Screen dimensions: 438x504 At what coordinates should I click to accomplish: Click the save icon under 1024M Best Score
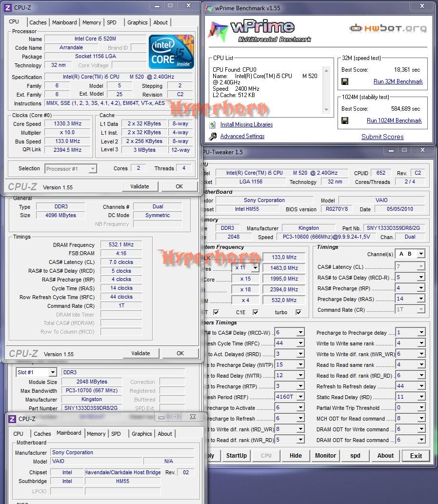345,121
